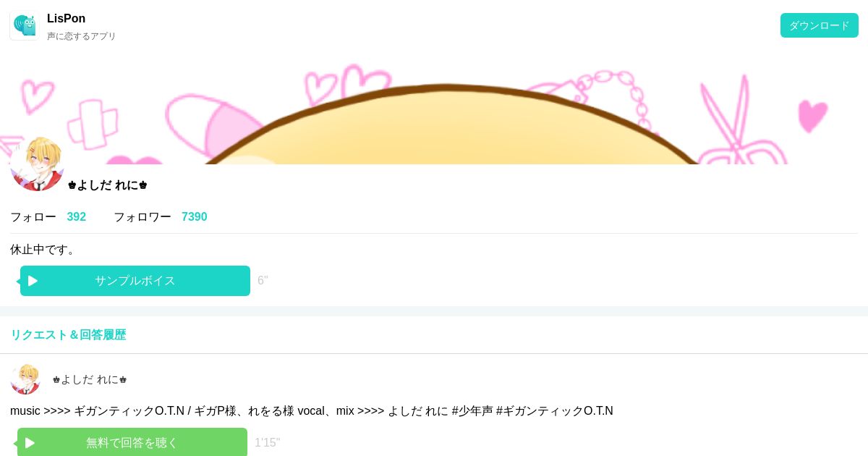Click the play triangle on サンプルボイス button
The width and height of the screenshot is (868, 456).
(x=33, y=281)
